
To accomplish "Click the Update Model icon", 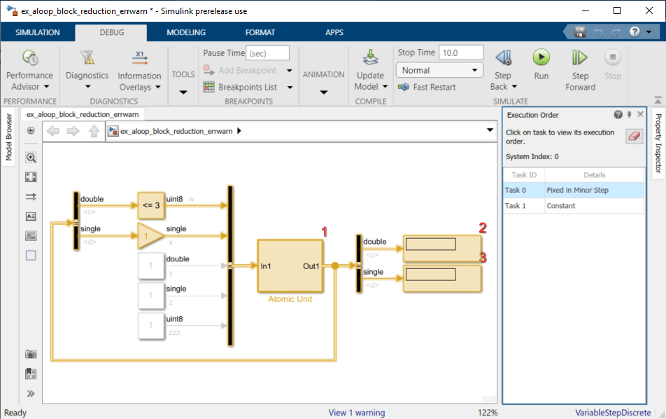I will (370, 57).
